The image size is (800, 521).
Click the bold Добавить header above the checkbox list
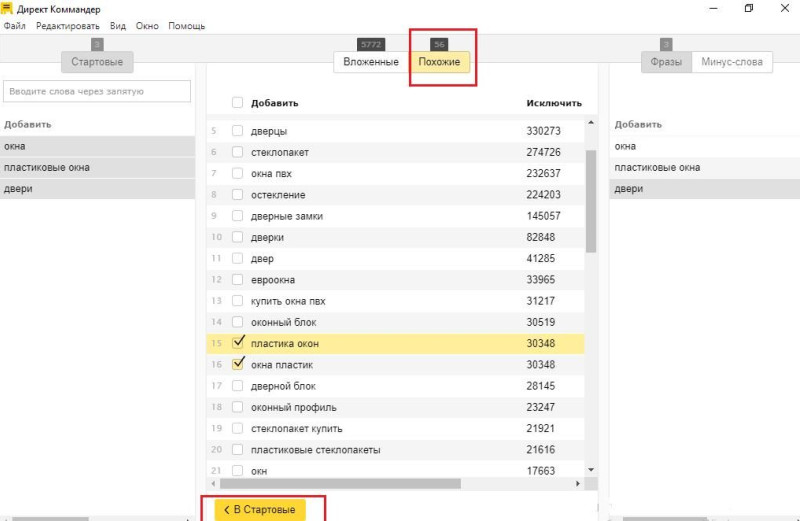[274, 103]
